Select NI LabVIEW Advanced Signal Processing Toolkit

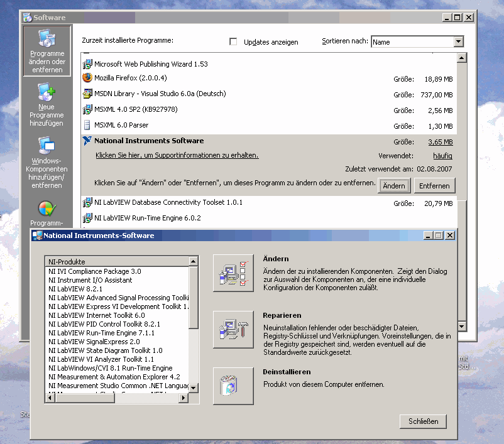click(117, 298)
